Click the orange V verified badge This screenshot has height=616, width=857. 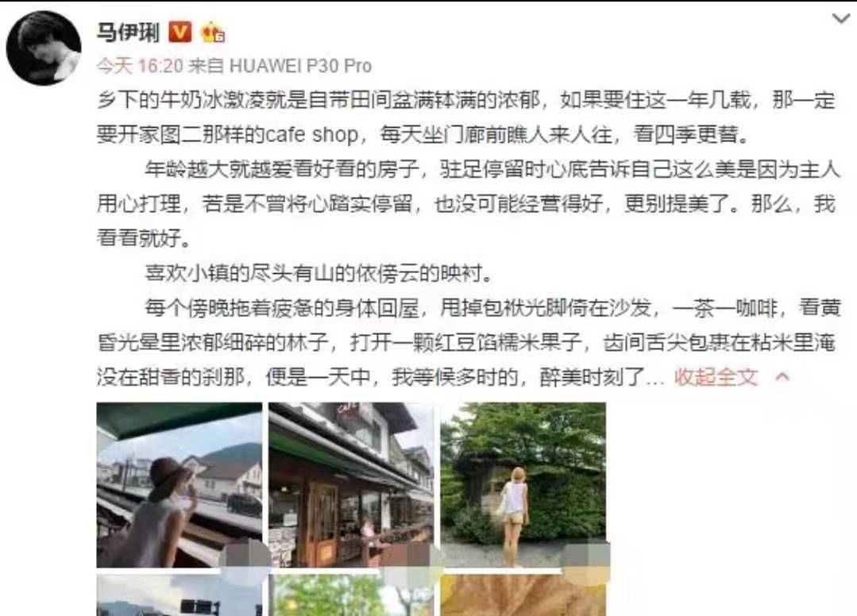pyautogui.click(x=180, y=33)
